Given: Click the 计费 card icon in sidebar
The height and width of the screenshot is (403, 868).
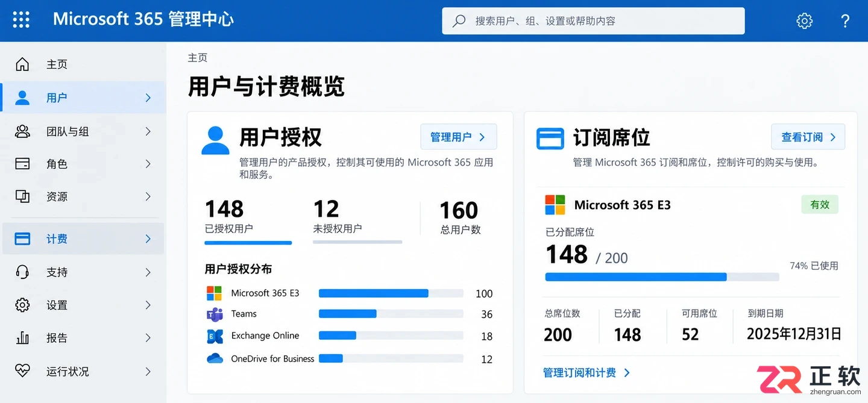Looking at the screenshot, I should coord(22,239).
